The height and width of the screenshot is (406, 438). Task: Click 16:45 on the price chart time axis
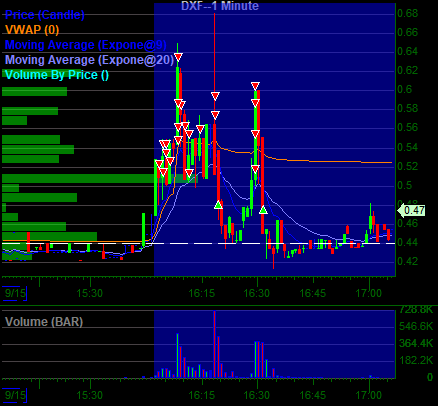pyautogui.click(x=313, y=293)
